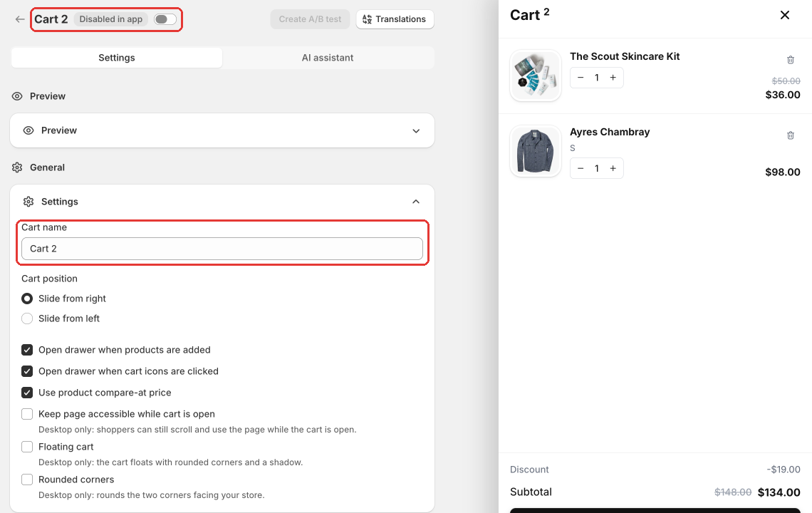
Task: Click the struck-through $148.00 subtotal
Action: pos(733,492)
